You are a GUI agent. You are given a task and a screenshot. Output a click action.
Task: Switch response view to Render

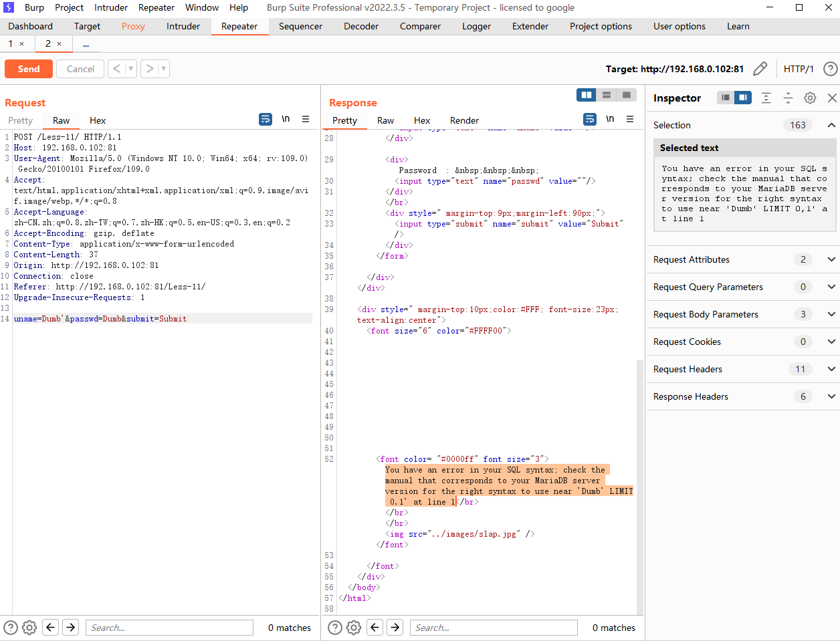point(464,120)
